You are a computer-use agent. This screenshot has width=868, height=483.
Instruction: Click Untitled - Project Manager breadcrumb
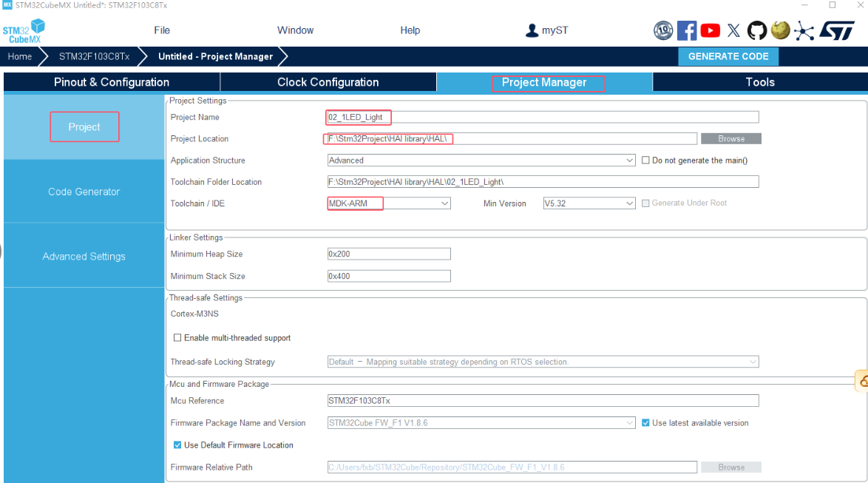pyautogui.click(x=215, y=56)
